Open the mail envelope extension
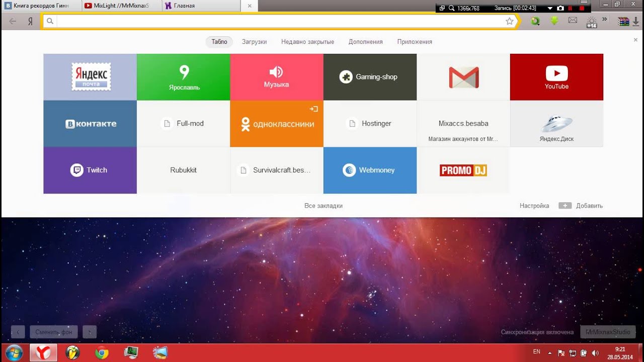The image size is (644, 362). coord(573,21)
